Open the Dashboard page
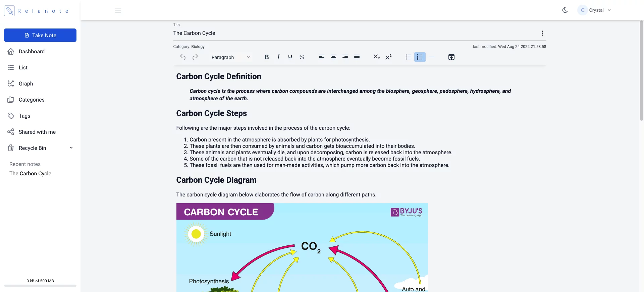The height and width of the screenshot is (292, 644). [x=40, y=51]
